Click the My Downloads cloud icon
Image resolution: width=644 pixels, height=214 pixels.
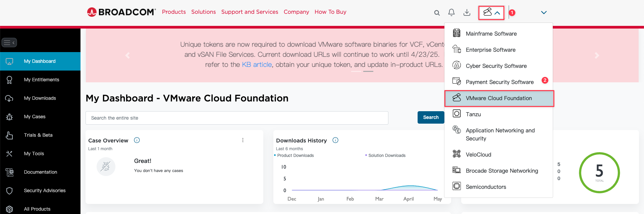(x=9, y=98)
